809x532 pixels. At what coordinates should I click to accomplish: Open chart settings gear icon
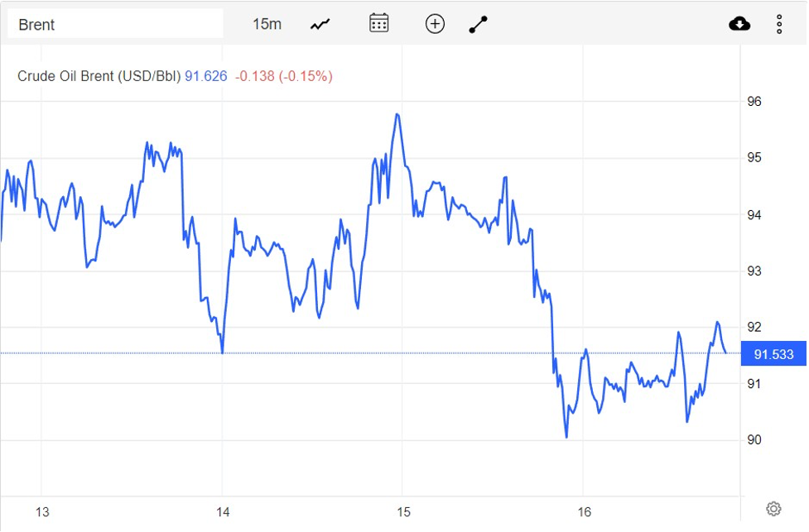point(773,508)
